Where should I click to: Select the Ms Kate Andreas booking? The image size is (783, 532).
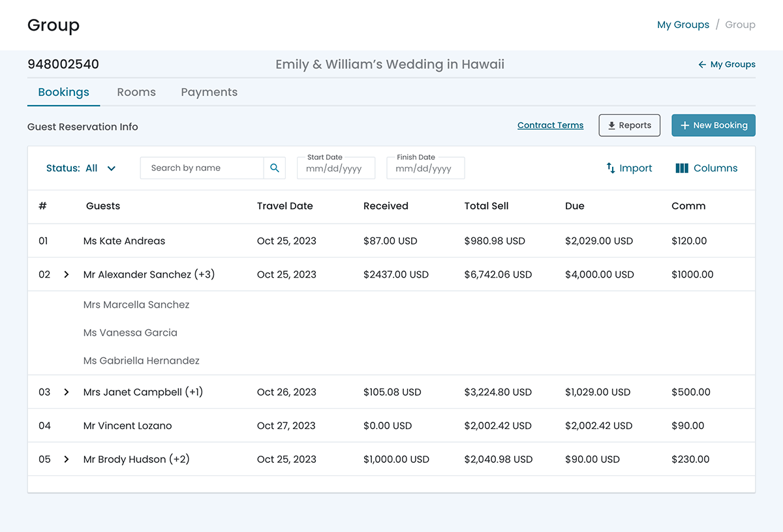[124, 241]
